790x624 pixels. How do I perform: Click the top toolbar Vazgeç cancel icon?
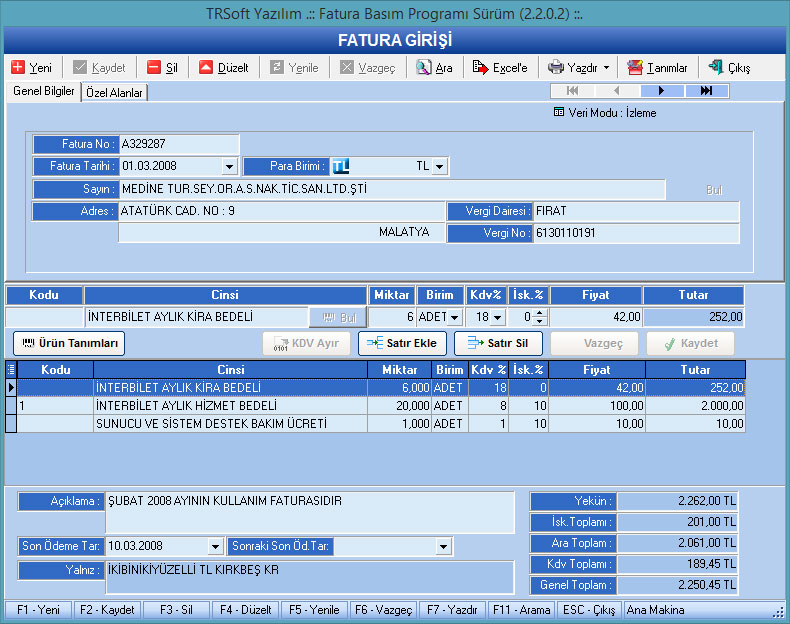tap(347, 67)
